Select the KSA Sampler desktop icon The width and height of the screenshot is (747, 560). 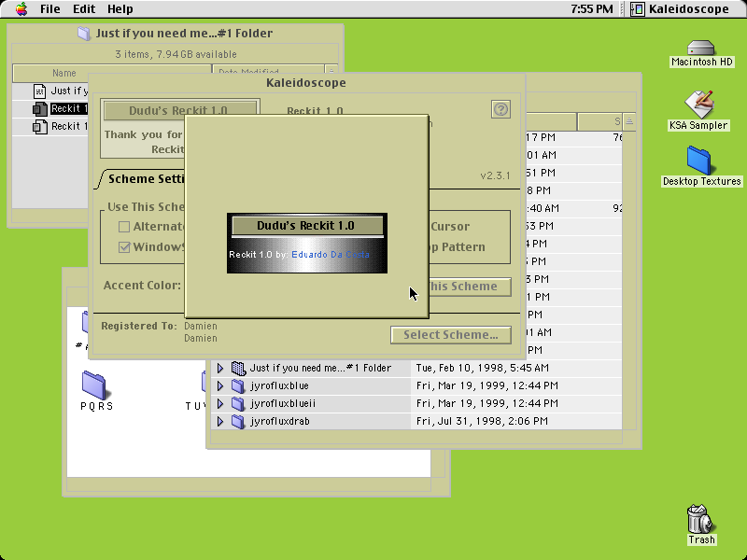click(698, 110)
